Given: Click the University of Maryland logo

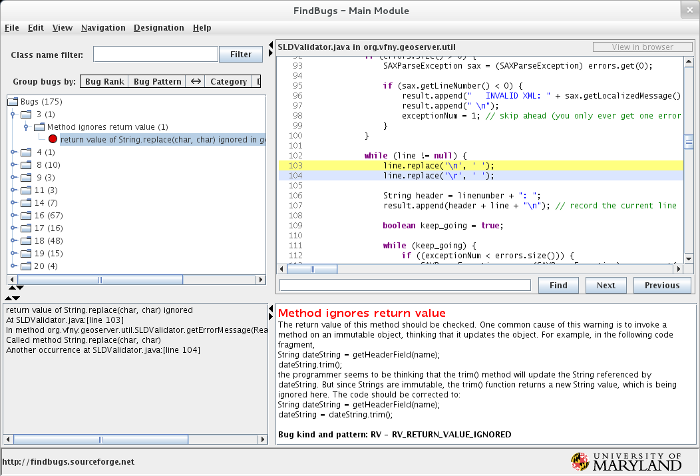Looking at the screenshot, I should 626,462.
